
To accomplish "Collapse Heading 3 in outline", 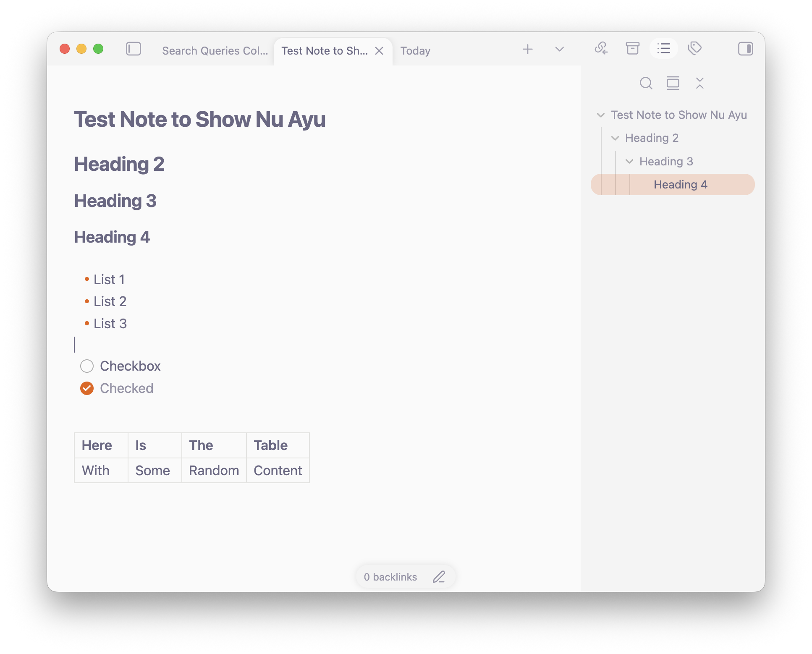I will pyautogui.click(x=629, y=162).
